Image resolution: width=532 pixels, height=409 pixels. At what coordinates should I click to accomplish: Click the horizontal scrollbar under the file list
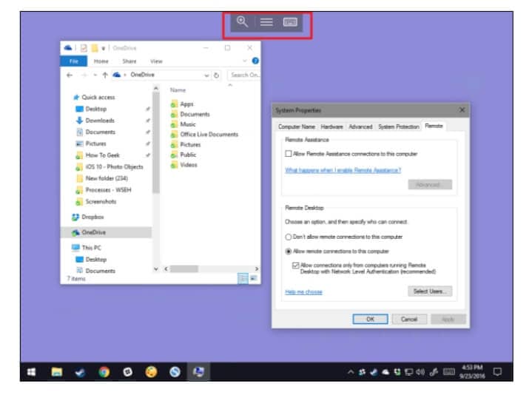184,269
